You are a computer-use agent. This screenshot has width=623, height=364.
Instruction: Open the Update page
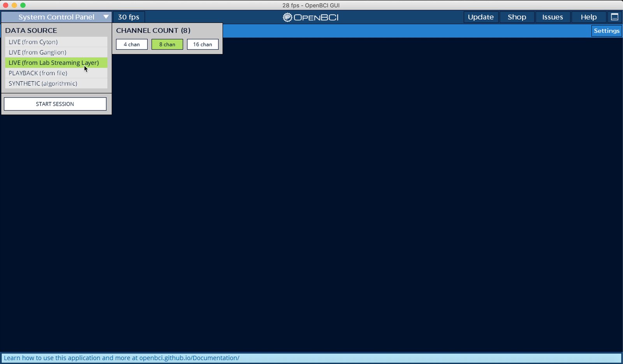(480, 17)
